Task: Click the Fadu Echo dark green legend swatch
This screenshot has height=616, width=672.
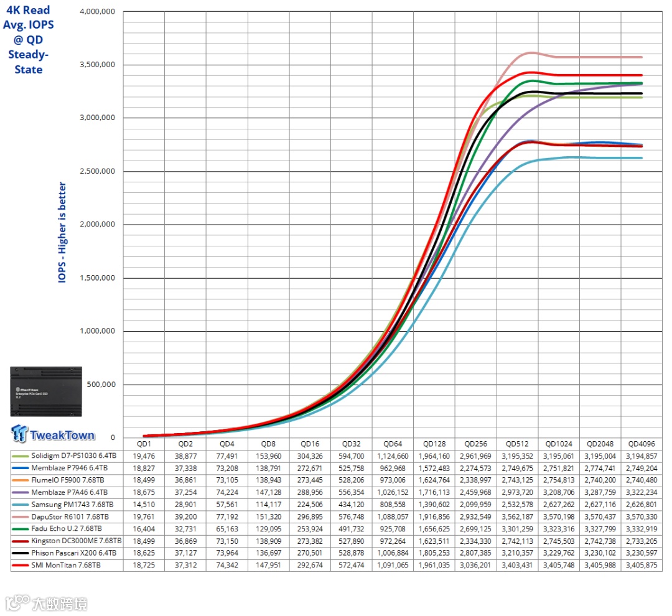Action: point(20,529)
